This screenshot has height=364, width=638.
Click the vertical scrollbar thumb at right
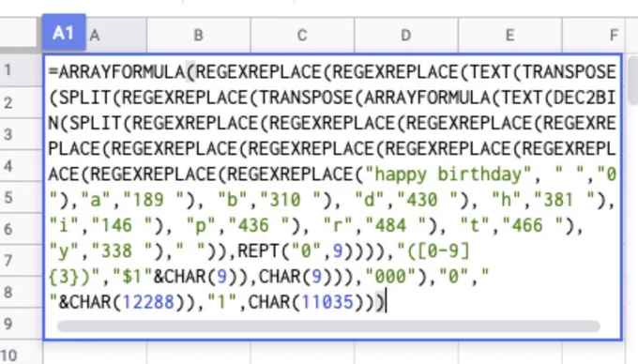[632, 80]
